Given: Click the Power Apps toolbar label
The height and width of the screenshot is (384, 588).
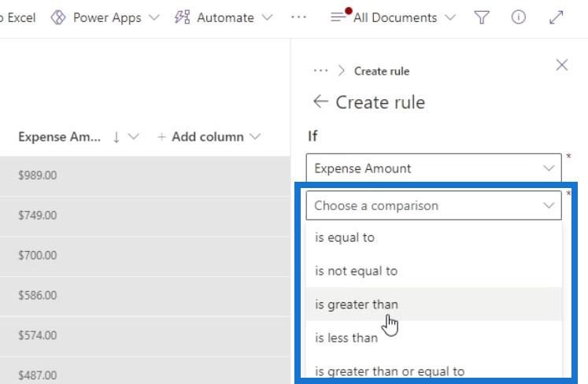Looking at the screenshot, I should 107,17.
